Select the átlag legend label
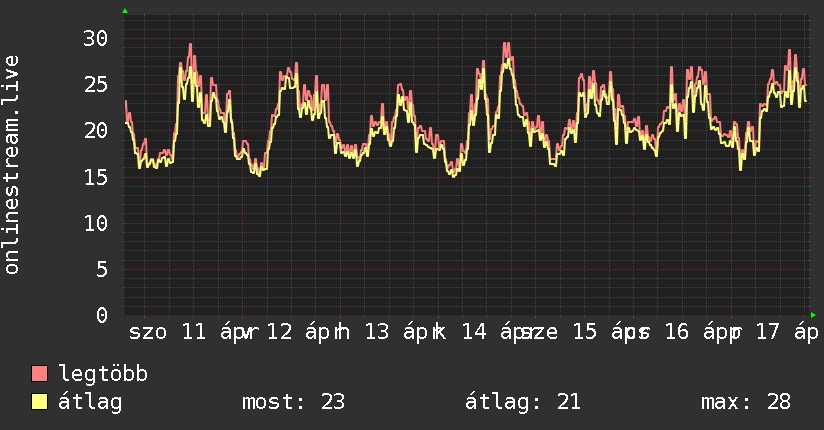The width and height of the screenshot is (824, 430). [x=90, y=402]
